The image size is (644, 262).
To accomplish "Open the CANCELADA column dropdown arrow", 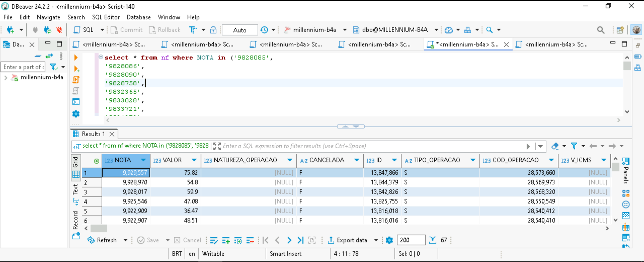I will tap(357, 160).
